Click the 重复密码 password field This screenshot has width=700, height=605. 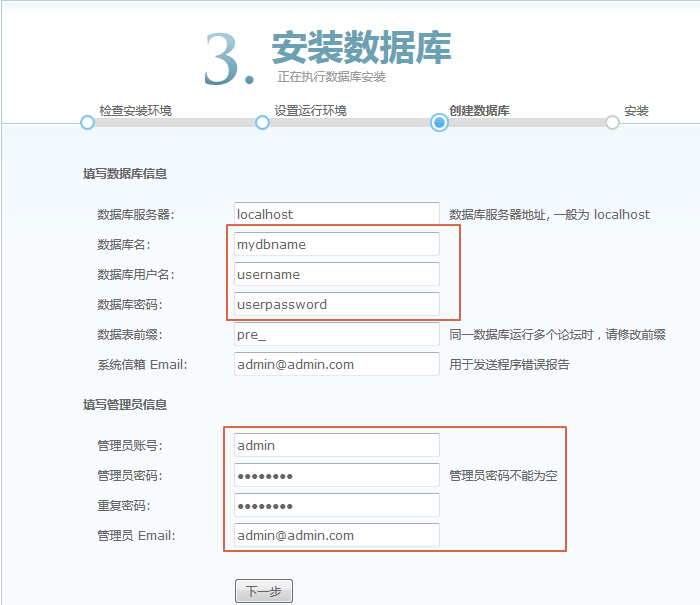click(x=337, y=505)
